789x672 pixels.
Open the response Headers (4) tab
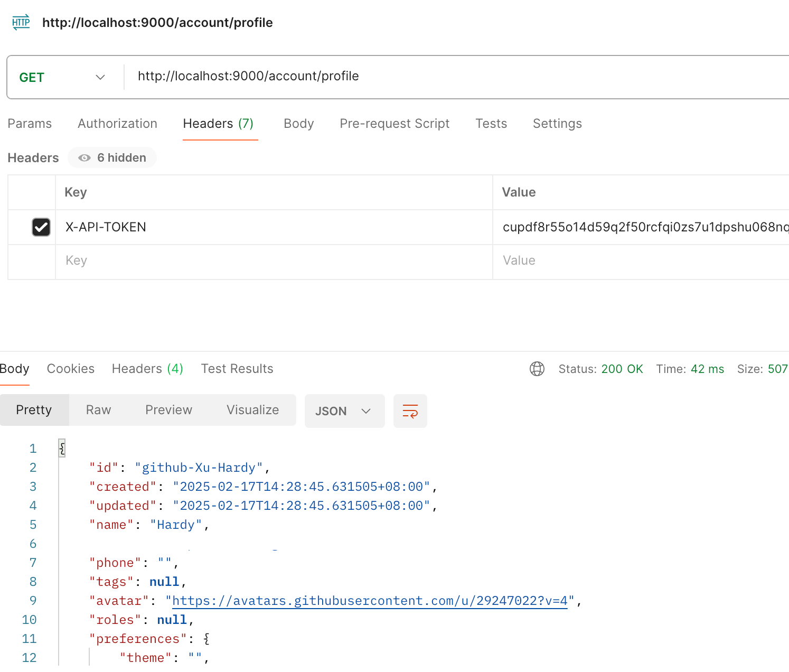click(147, 369)
